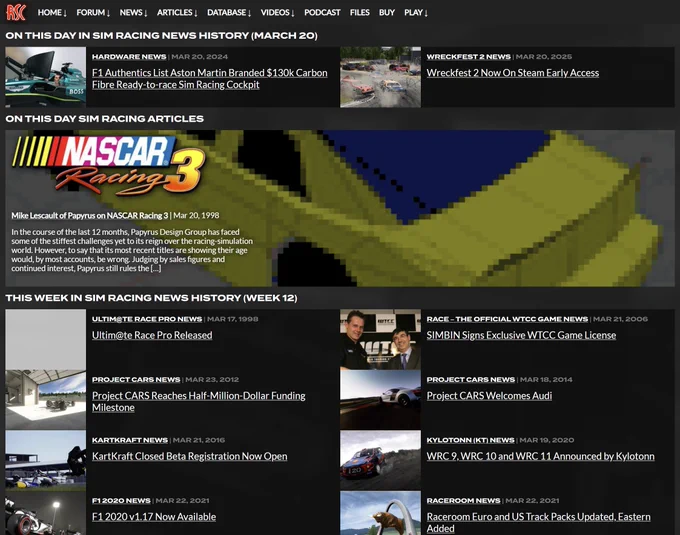Expand the FORUM menu
Image resolution: width=680 pixels, height=535 pixels.
coord(93,13)
